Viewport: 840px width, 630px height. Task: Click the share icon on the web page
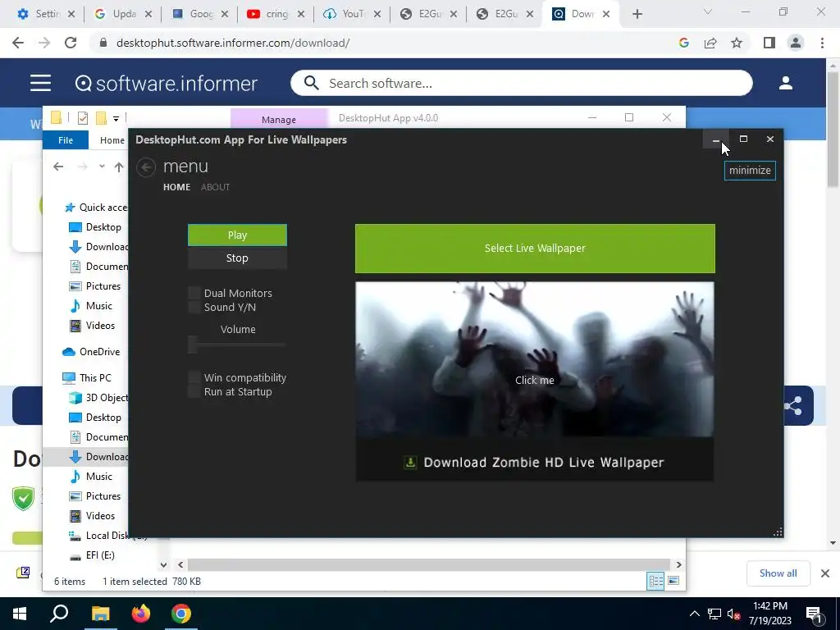[x=793, y=405]
